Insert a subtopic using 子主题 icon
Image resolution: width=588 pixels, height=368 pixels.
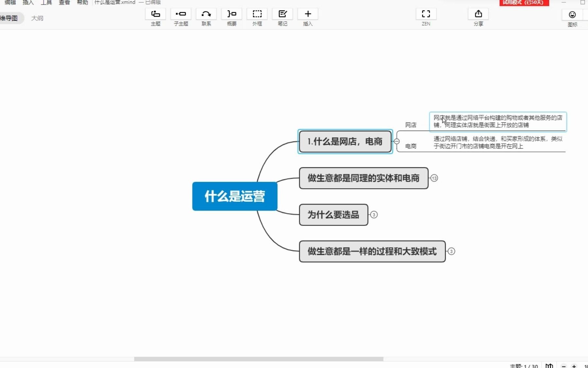(x=181, y=14)
